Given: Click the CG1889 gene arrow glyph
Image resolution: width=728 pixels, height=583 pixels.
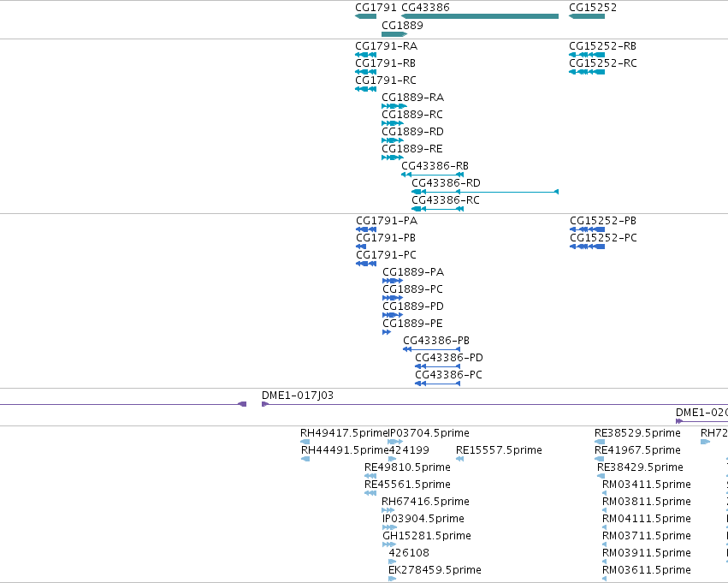Looking at the screenshot, I should click(x=394, y=34).
